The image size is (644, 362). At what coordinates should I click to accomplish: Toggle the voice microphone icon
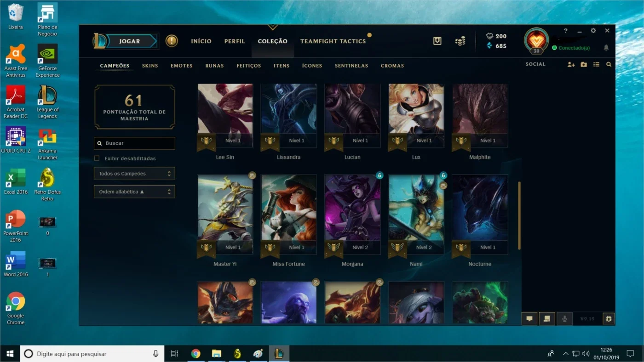(x=564, y=318)
